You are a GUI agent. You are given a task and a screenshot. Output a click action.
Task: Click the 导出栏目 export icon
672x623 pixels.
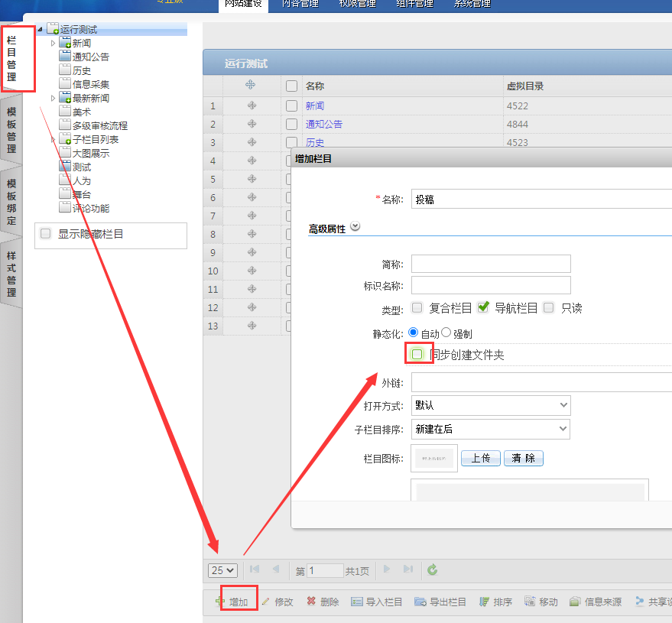(420, 602)
